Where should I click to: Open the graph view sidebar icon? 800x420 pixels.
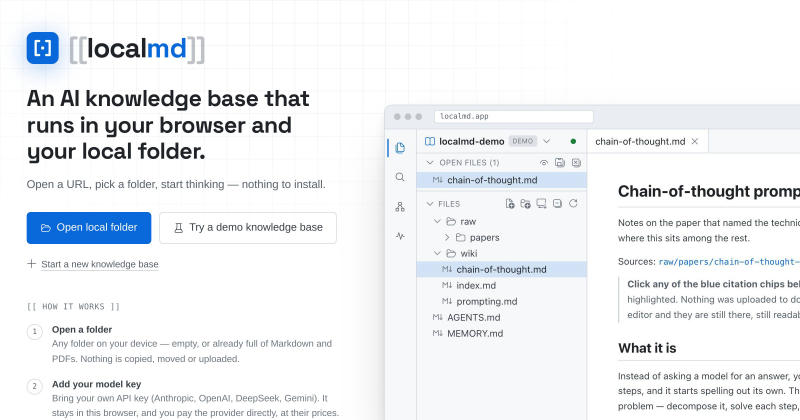coord(400,207)
